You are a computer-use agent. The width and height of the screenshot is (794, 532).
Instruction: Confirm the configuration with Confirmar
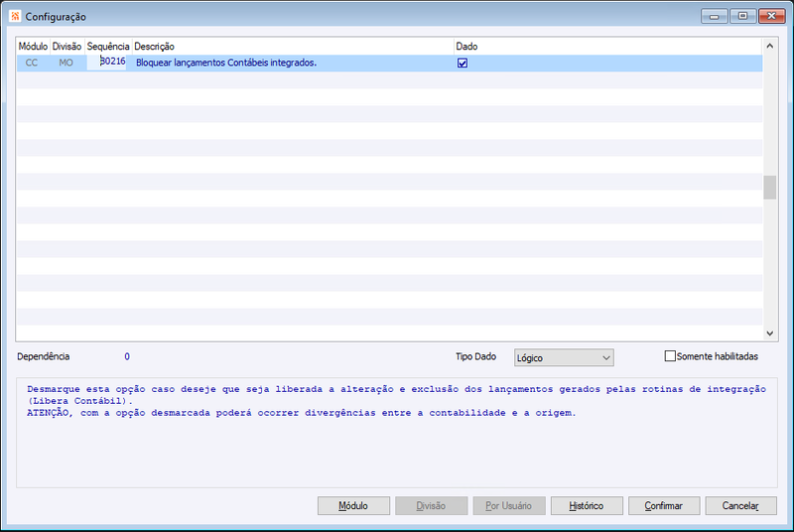pos(664,505)
